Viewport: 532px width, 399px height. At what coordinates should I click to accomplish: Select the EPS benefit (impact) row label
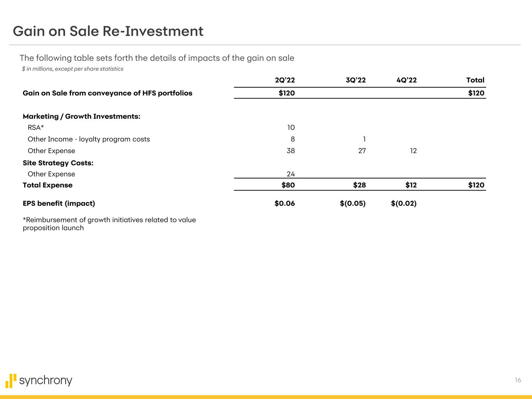59,203
